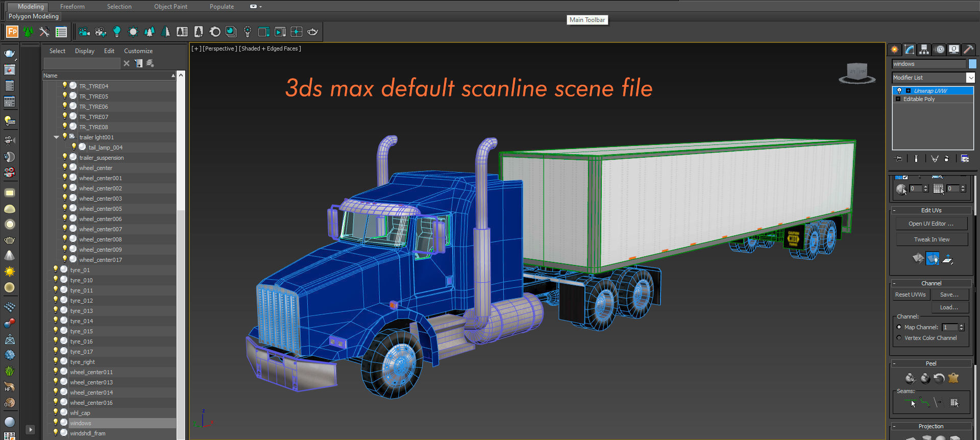The width and height of the screenshot is (980, 440).
Task: Click the Save... button in Channel
Action: tap(949, 295)
